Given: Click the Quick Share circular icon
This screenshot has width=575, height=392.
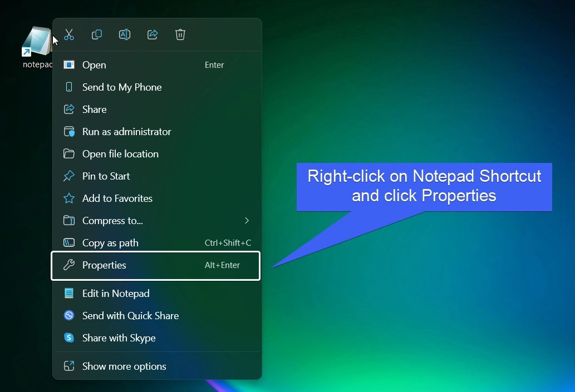Looking at the screenshot, I should pyautogui.click(x=69, y=315).
